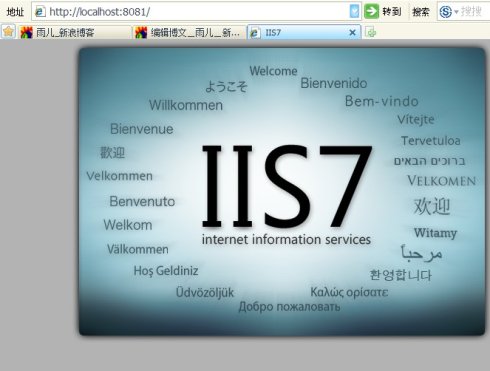Click the Bem-vindo text
The height and width of the screenshot is (371, 490).
tap(382, 101)
